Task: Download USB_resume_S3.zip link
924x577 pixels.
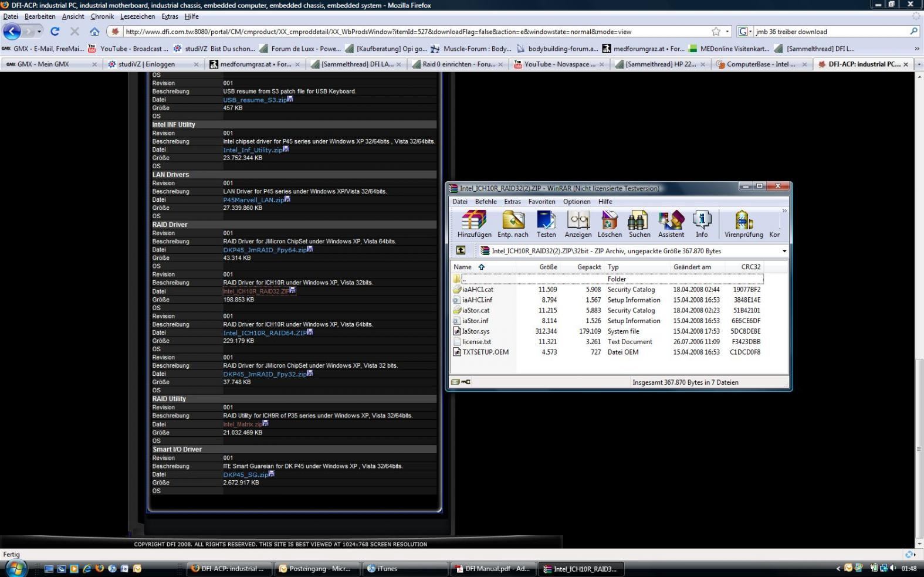Action: (x=255, y=100)
